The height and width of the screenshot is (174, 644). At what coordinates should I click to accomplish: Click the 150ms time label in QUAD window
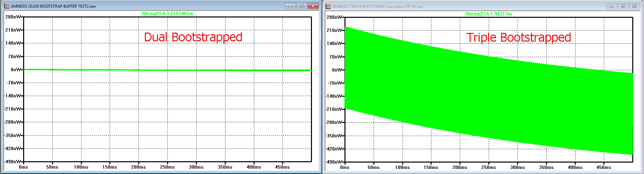pos(110,167)
